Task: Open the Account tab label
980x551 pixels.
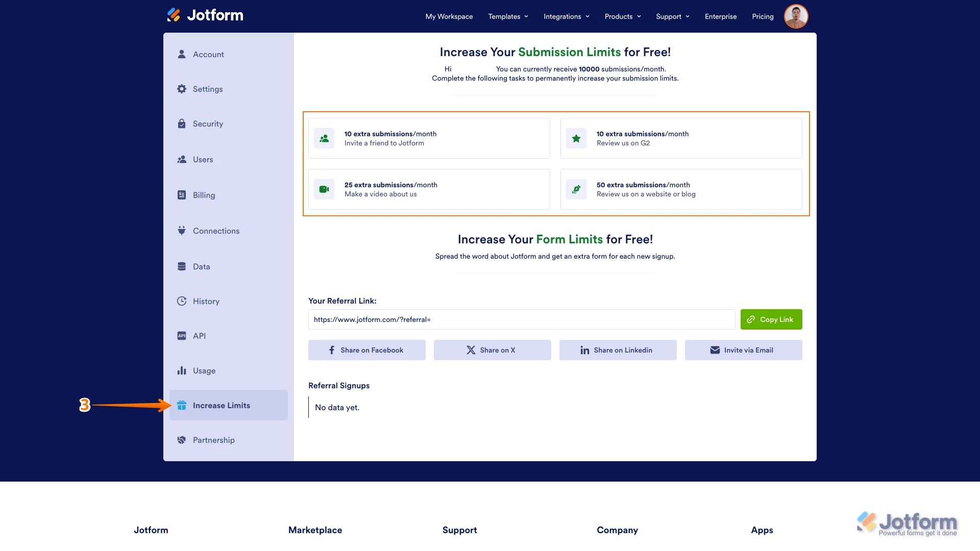Action: [208, 54]
